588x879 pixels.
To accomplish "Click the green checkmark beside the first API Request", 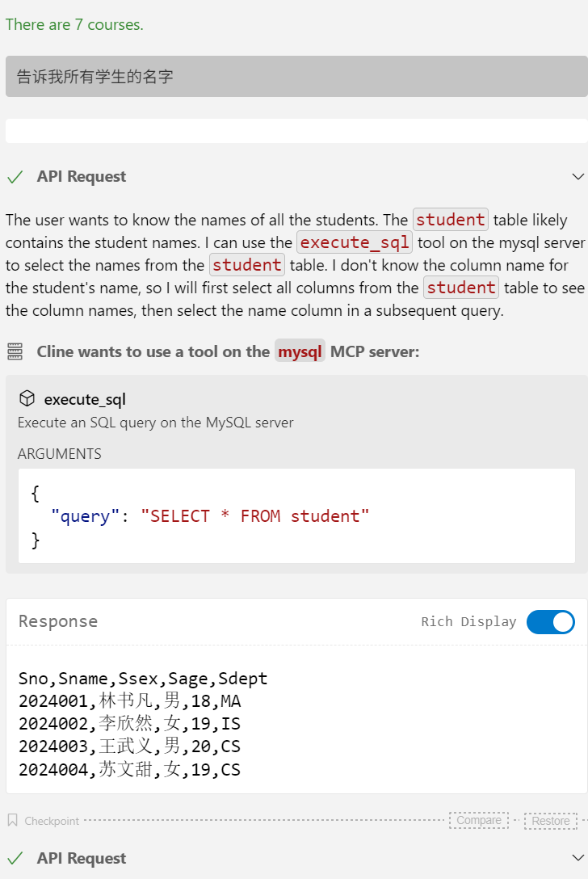I will [15, 177].
